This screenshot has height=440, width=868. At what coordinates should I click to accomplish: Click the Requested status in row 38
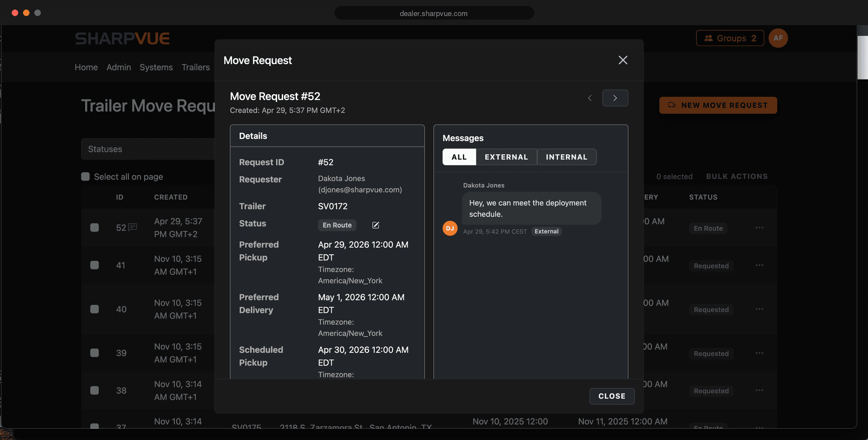[711, 391]
